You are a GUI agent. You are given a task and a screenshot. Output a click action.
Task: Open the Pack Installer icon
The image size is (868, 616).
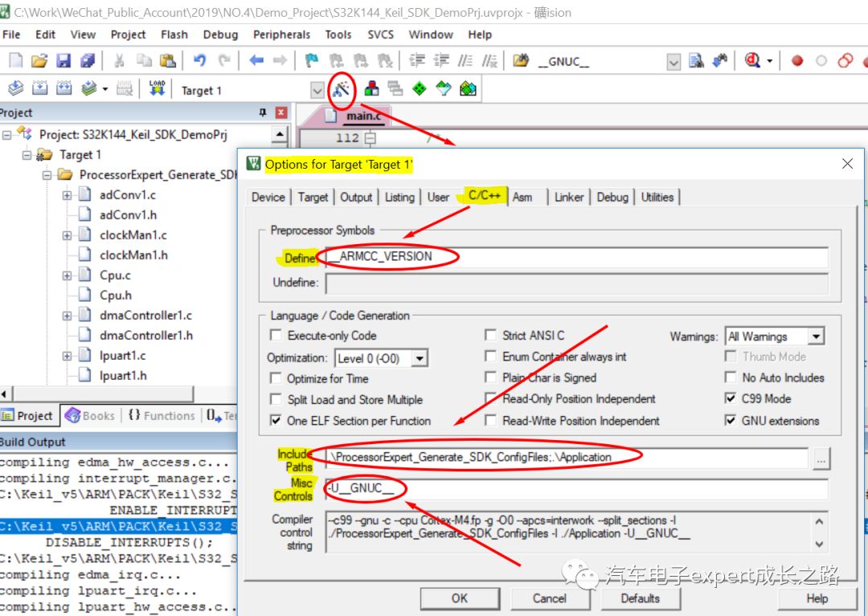[468, 88]
